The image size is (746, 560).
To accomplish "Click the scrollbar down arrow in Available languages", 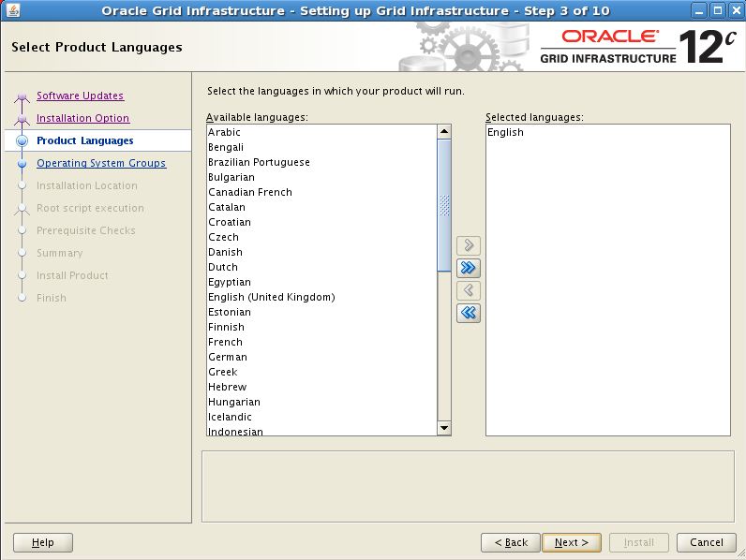I will tap(444, 428).
